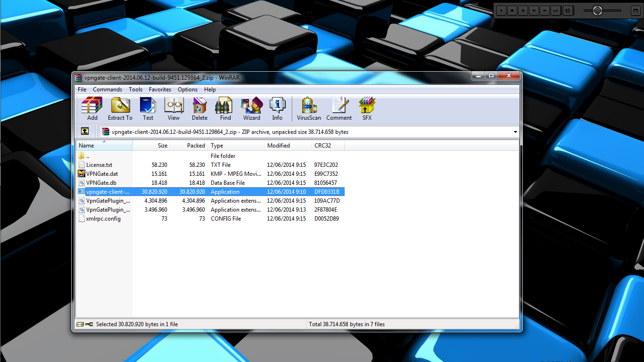Open the Options menu
The height and width of the screenshot is (362, 644).
tap(188, 90)
